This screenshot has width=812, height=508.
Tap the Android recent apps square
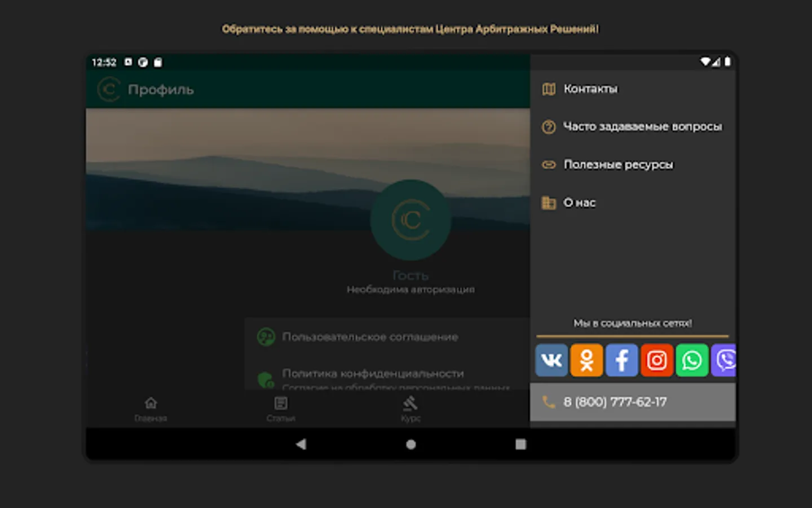520,444
